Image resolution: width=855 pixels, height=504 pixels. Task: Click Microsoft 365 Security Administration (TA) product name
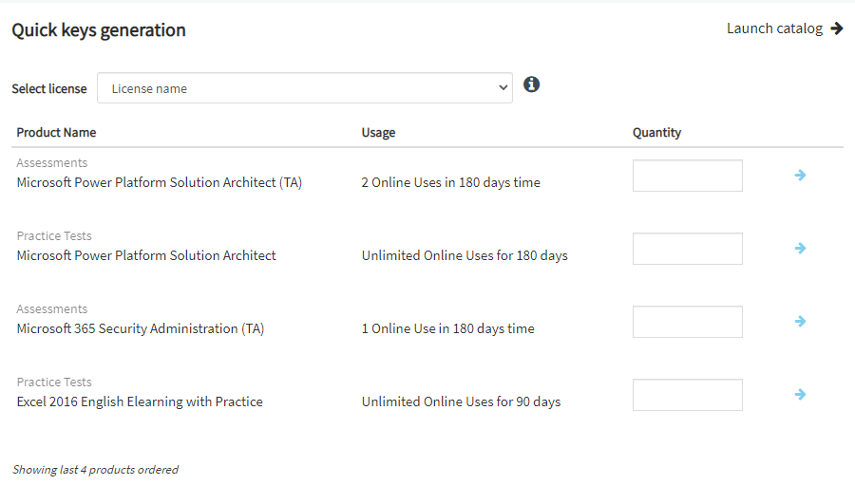click(x=140, y=328)
